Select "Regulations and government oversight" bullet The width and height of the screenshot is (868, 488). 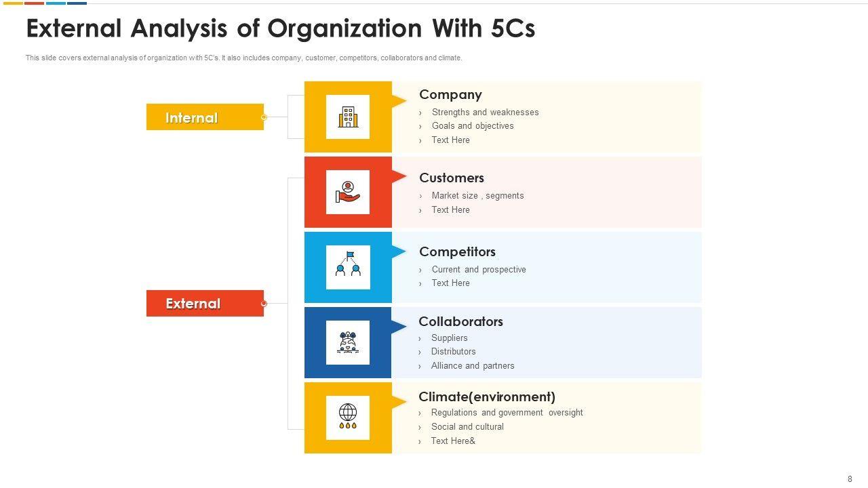click(507, 413)
